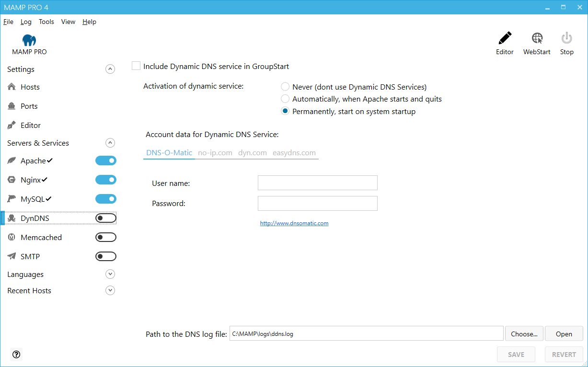Click the DynDNS octopus icon
The image size is (588, 367).
point(12,218)
